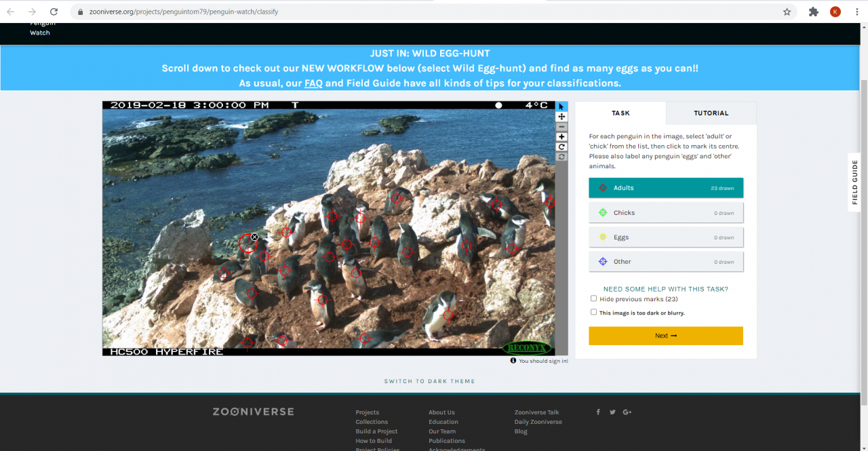Screen dimensions: 868x451
Task: Open Daily Zooniverse footer link
Action: click(538, 422)
